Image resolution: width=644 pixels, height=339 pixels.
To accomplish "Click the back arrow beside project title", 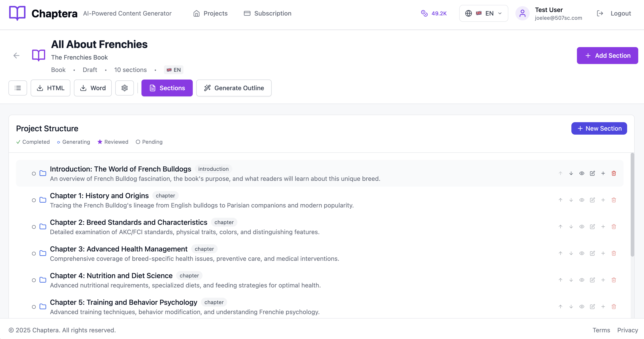I will 16,56.
